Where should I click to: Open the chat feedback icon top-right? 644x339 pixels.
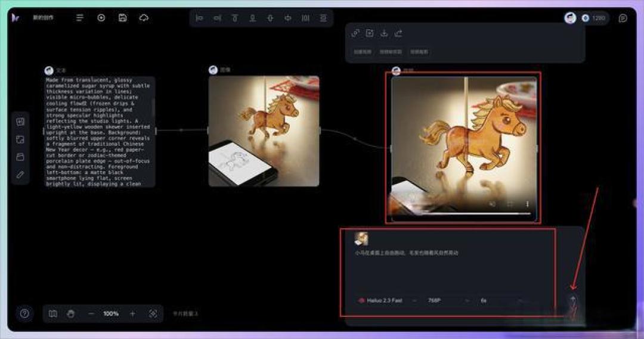[623, 18]
